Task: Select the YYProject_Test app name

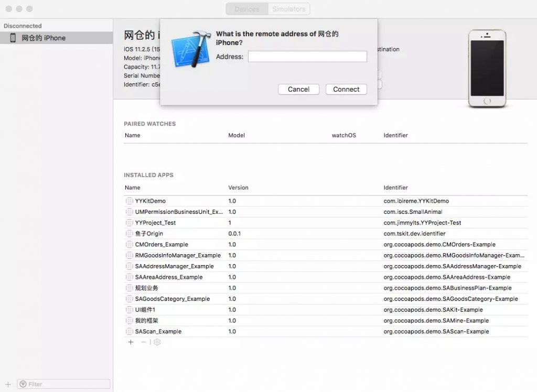Action: coord(155,223)
